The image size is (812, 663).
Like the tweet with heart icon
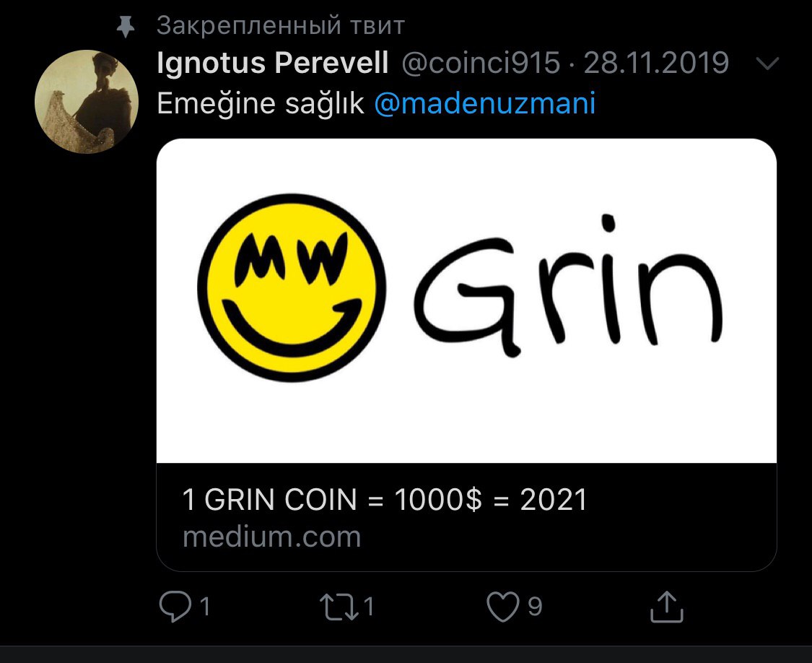coord(502,606)
